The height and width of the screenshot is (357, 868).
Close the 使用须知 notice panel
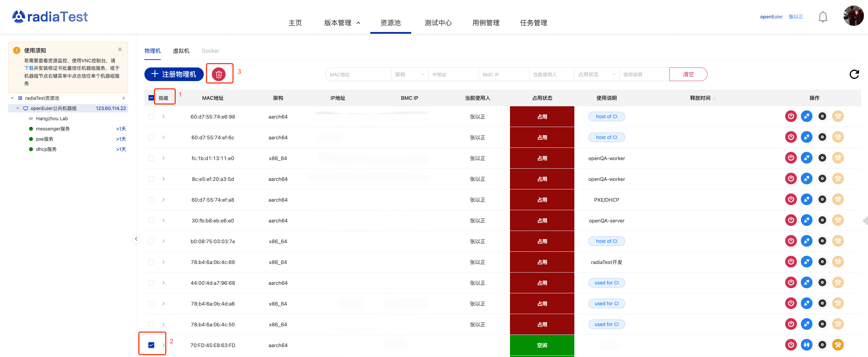pyautogui.click(x=120, y=50)
